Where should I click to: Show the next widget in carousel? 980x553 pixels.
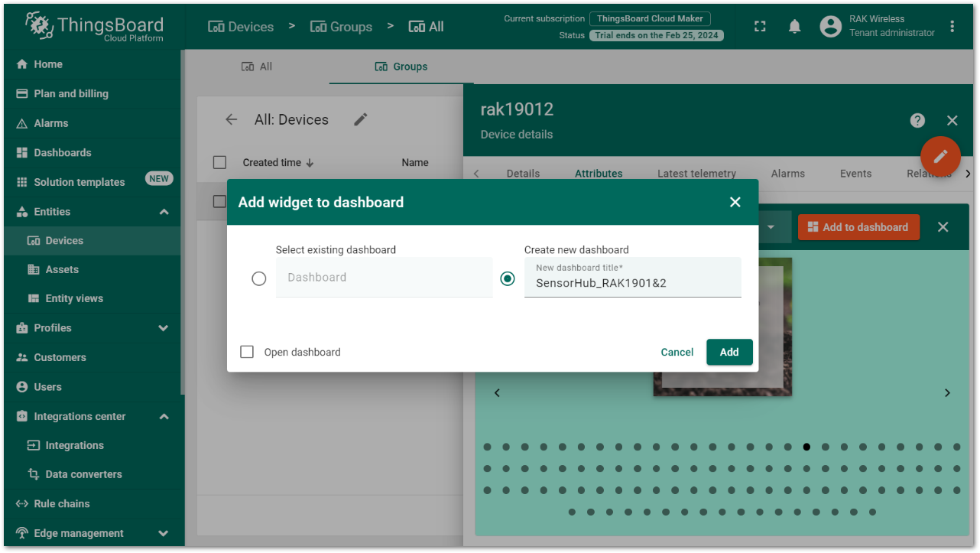point(947,392)
